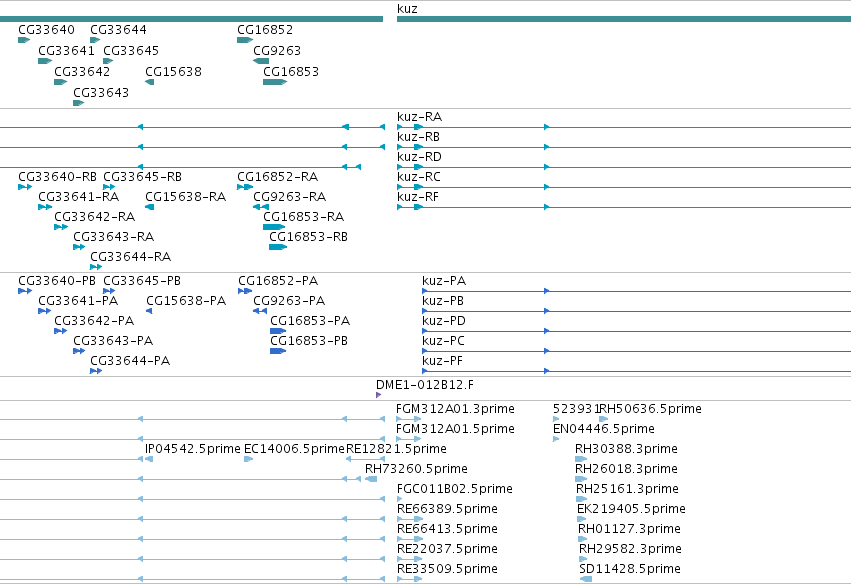
Task: Click the CG9263 gene label
Action: tap(277, 50)
